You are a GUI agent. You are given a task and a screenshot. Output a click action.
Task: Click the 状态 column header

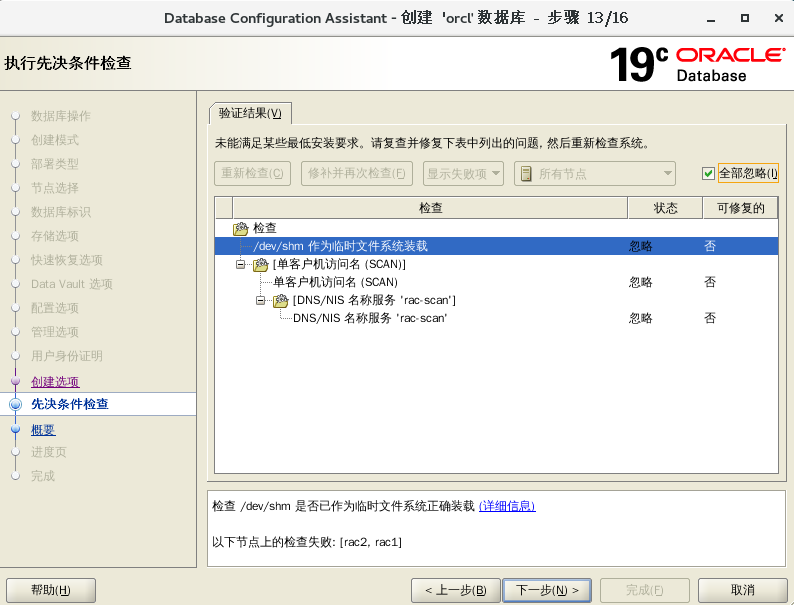pos(665,208)
